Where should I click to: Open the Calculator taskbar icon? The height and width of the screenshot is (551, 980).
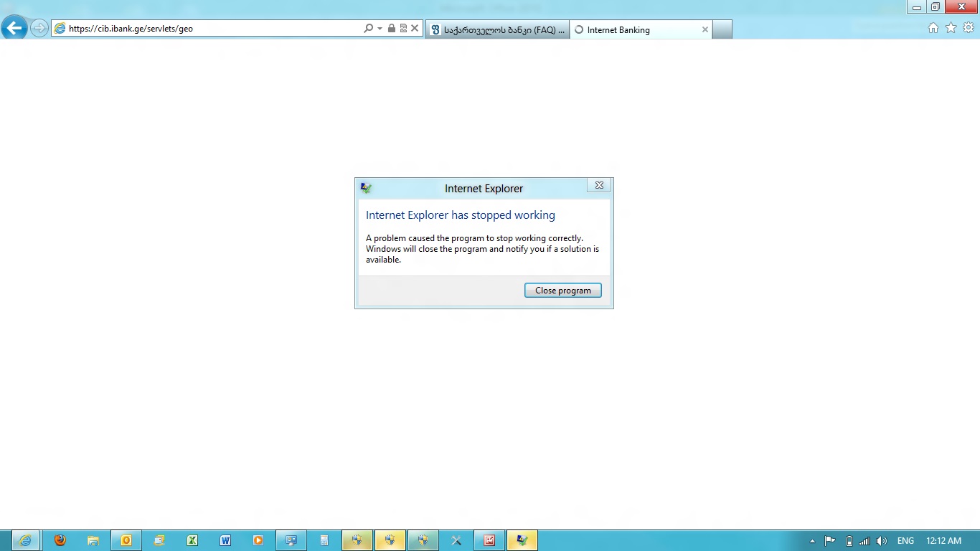click(x=324, y=541)
